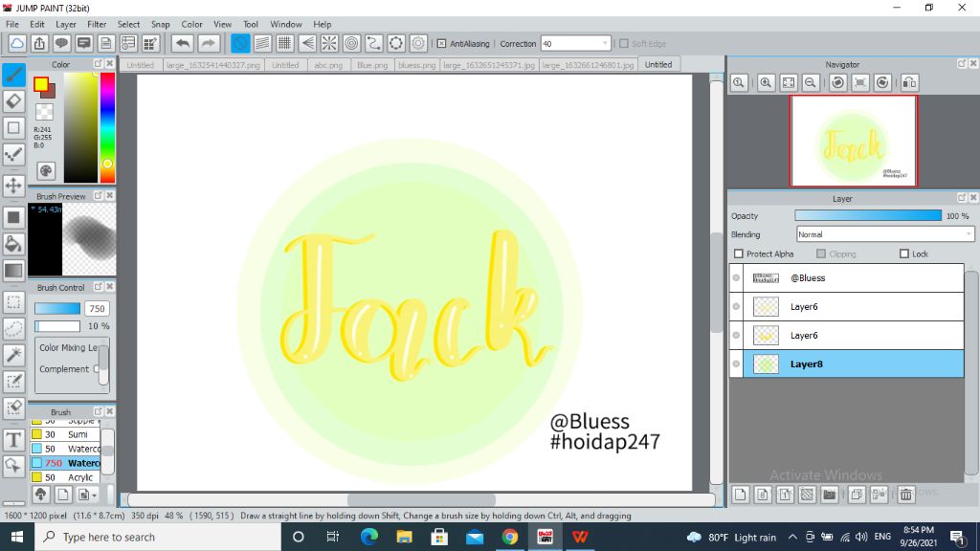The width and height of the screenshot is (980, 551).
Task: Open File Explorer from the taskbar
Action: click(x=405, y=537)
